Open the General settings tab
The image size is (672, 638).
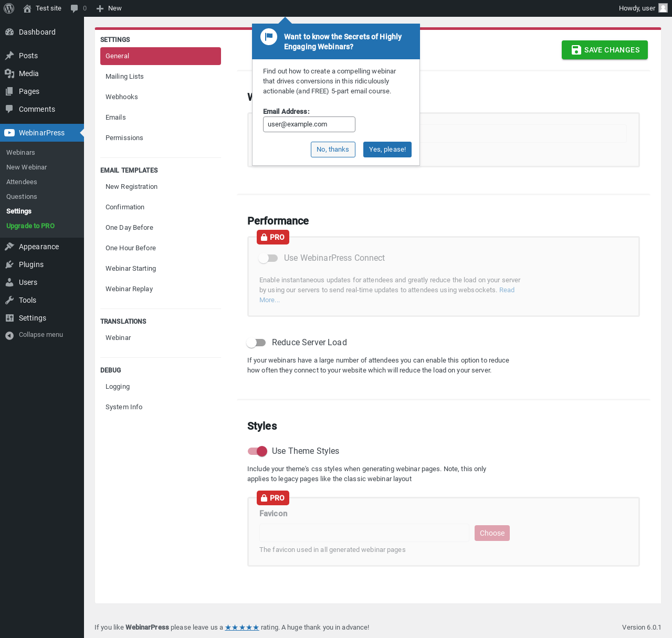coord(161,56)
